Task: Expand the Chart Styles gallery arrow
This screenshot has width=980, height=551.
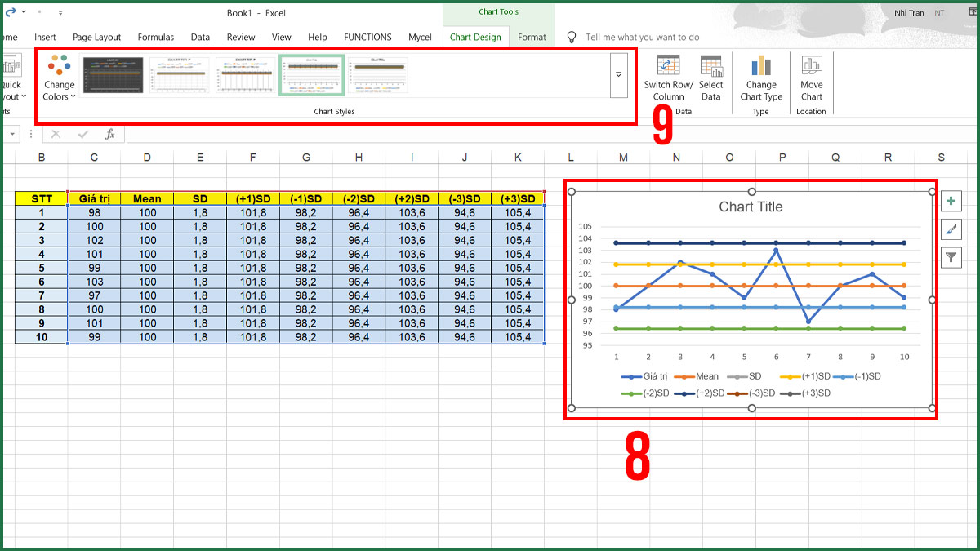Action: (617, 73)
